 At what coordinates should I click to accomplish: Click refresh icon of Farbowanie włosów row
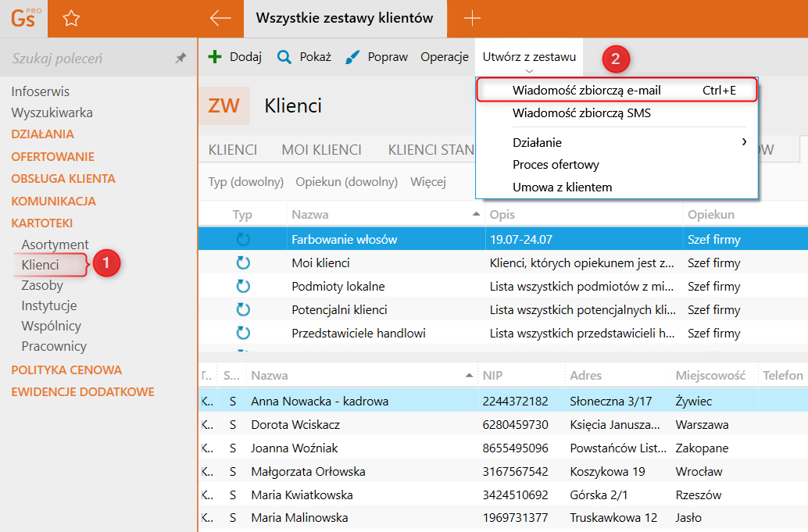243,240
